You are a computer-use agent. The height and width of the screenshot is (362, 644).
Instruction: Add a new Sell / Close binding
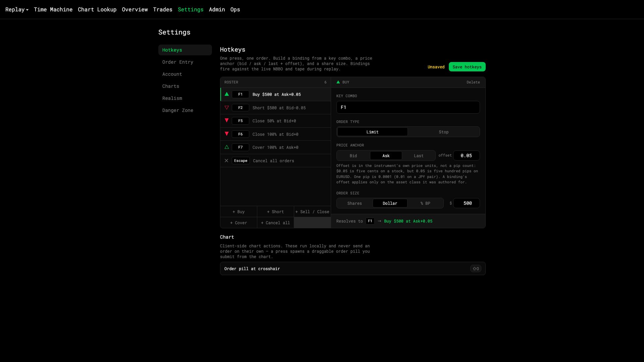click(x=312, y=212)
